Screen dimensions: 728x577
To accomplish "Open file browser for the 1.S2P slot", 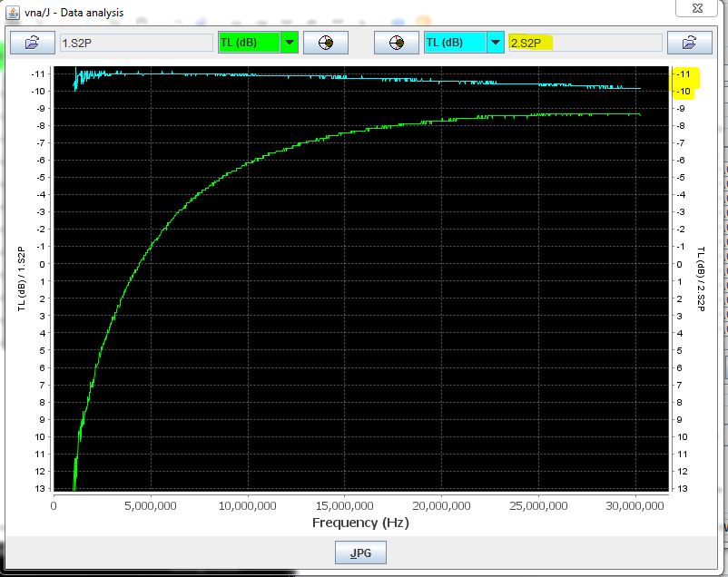I will point(33,43).
